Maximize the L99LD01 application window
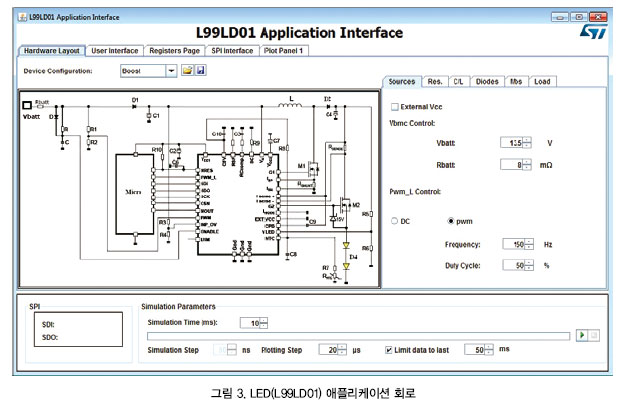Screen dimensions: 630x410 coord(579,17)
